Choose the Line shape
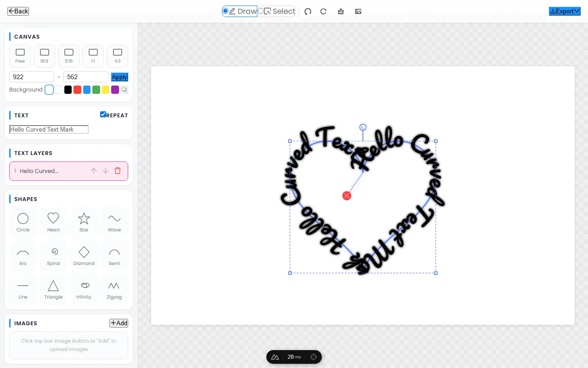The image size is (588, 368). [x=23, y=289]
